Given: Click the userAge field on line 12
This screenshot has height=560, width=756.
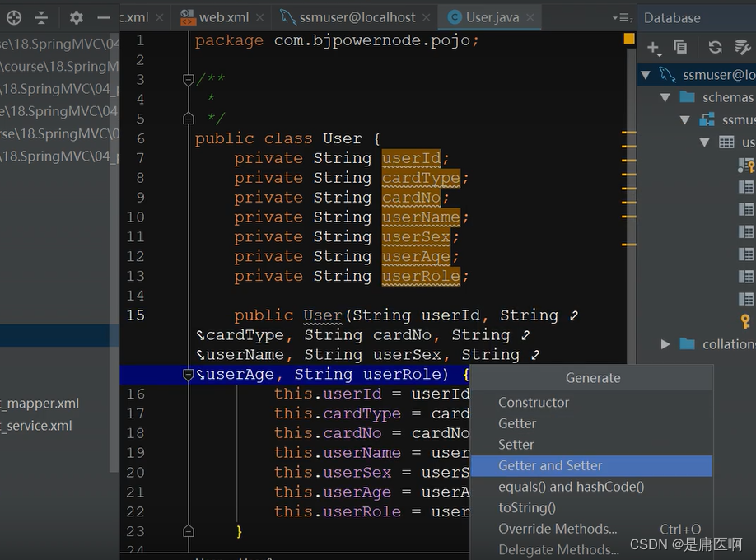Looking at the screenshot, I should tap(416, 257).
